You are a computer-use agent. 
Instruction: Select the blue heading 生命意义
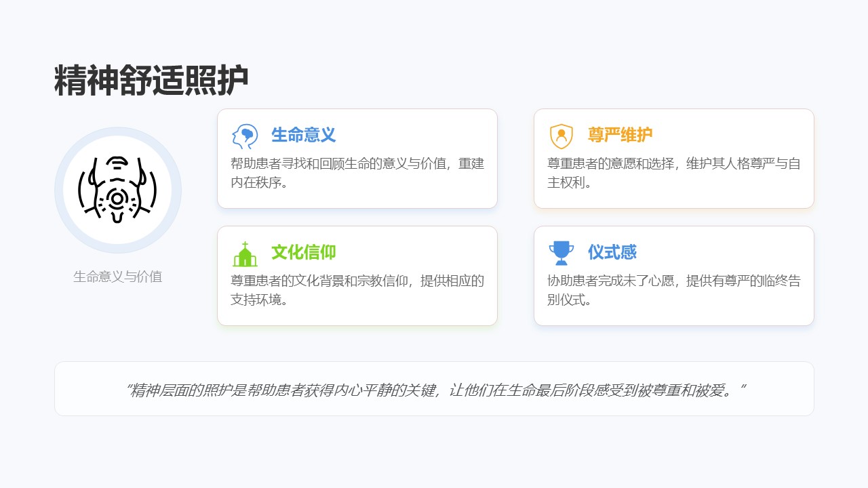pos(303,135)
